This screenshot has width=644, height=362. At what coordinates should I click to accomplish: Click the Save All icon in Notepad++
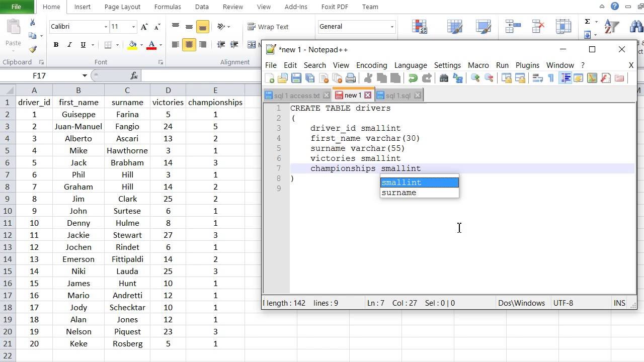310,78
